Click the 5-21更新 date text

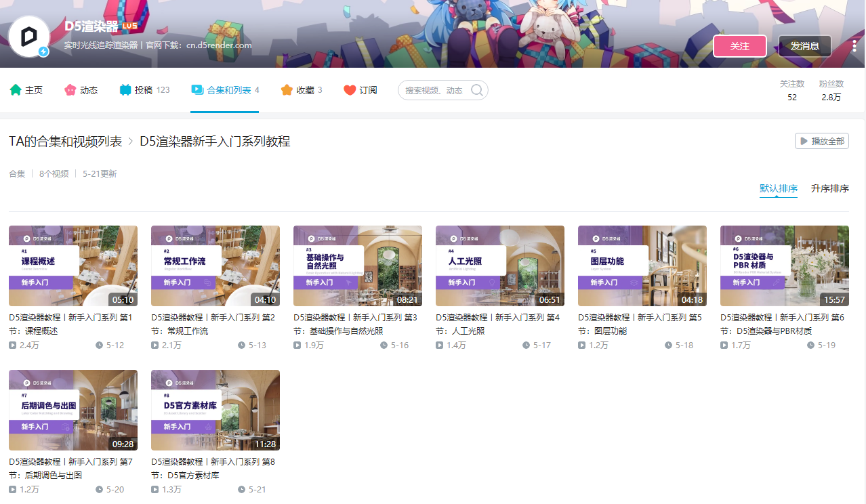[100, 173]
